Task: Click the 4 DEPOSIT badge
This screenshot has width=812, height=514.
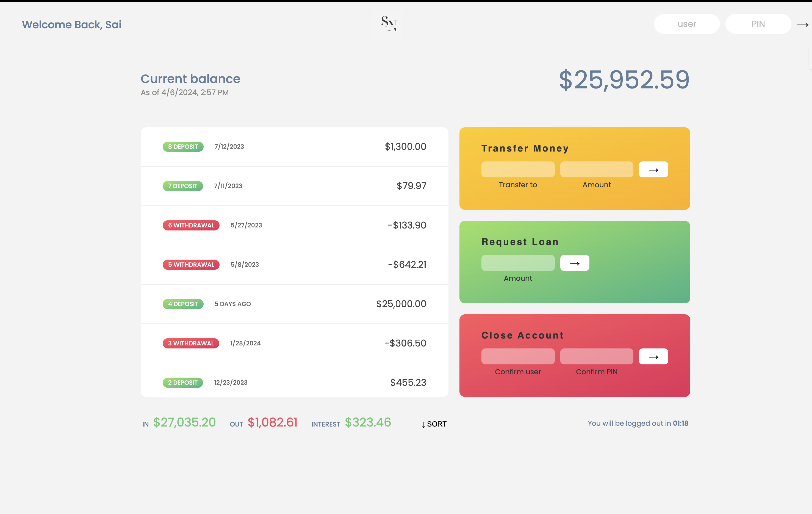Action: [x=183, y=304]
